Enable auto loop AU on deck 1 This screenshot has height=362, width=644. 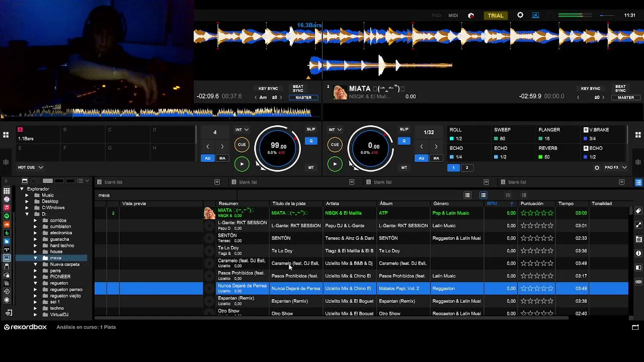pos(207,158)
